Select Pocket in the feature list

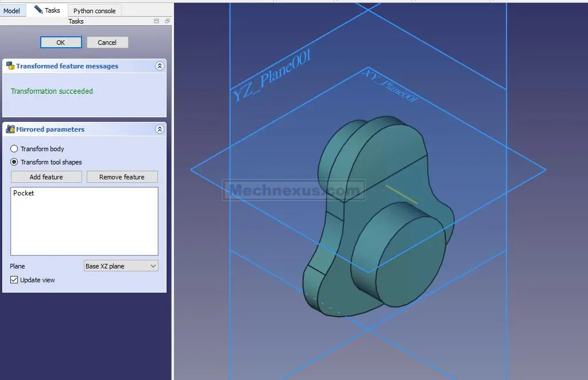[x=24, y=193]
